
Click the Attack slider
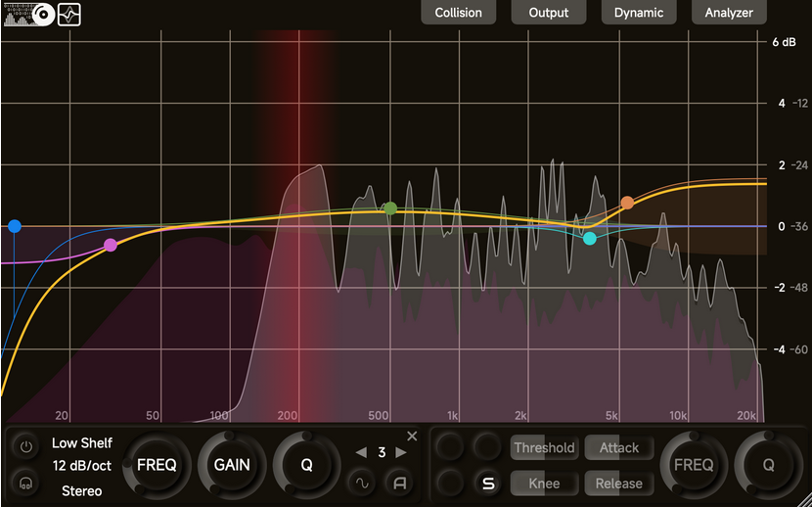click(x=619, y=448)
